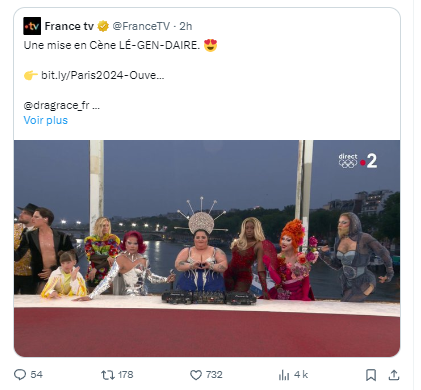The image size is (421, 390).
Task: Click the 2h timestamp
Action: 186,26
